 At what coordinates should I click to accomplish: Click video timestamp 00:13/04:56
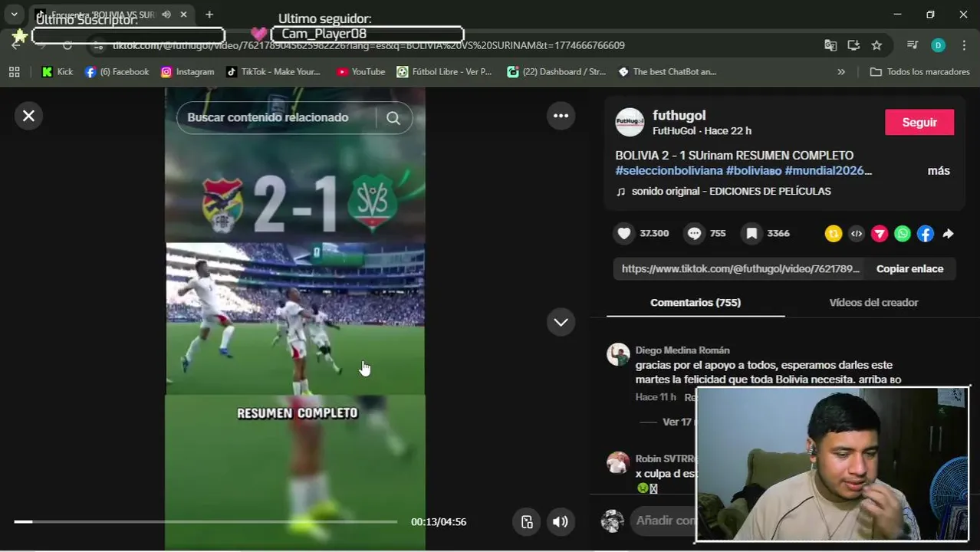(x=439, y=522)
